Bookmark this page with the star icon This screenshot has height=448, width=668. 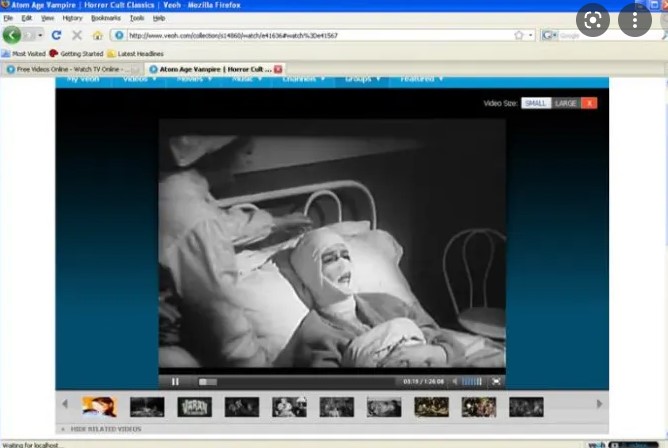tap(518, 35)
